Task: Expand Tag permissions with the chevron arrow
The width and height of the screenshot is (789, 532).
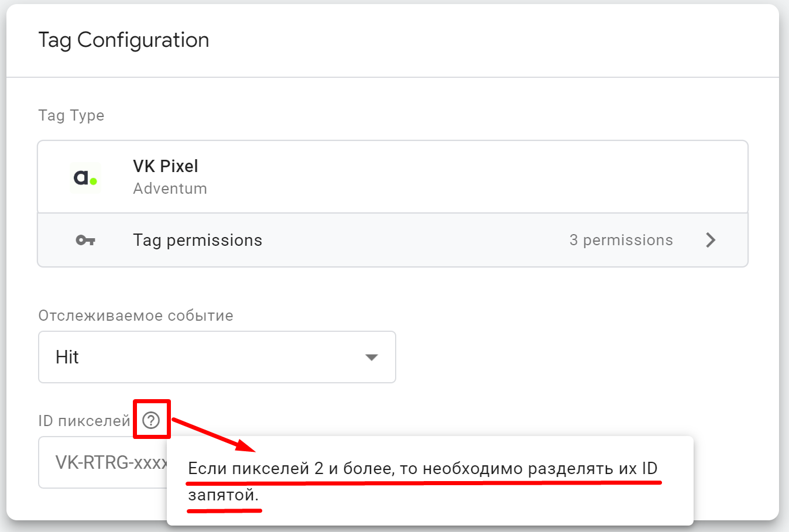Action: (711, 240)
